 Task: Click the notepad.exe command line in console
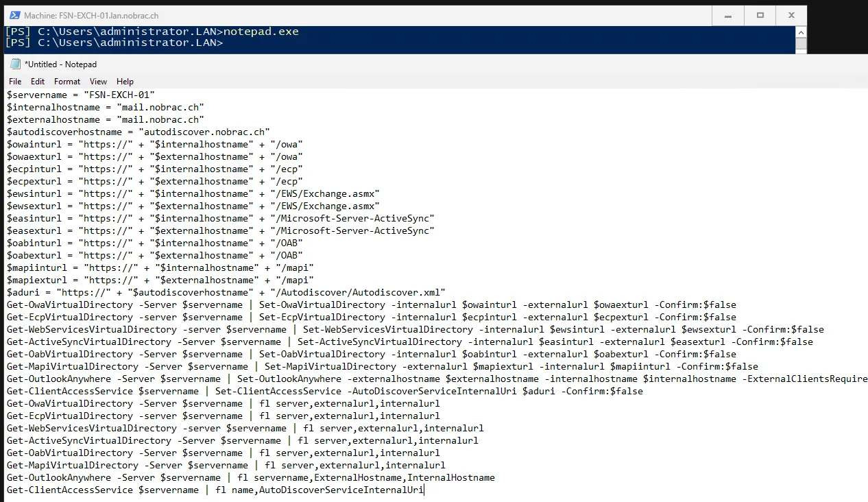[152, 32]
